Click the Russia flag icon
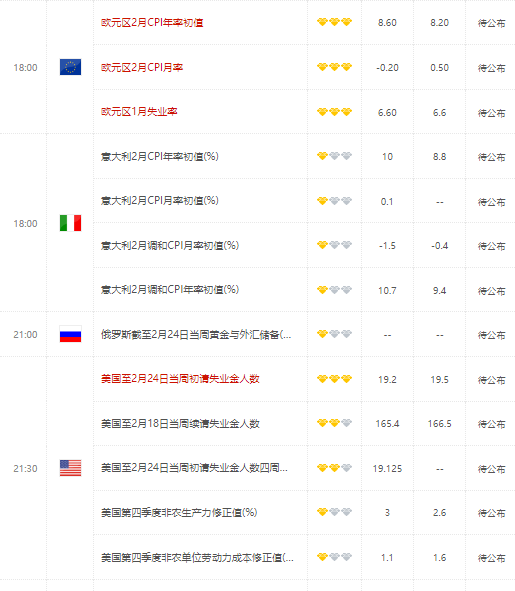This screenshot has width=515, height=591. tap(71, 334)
